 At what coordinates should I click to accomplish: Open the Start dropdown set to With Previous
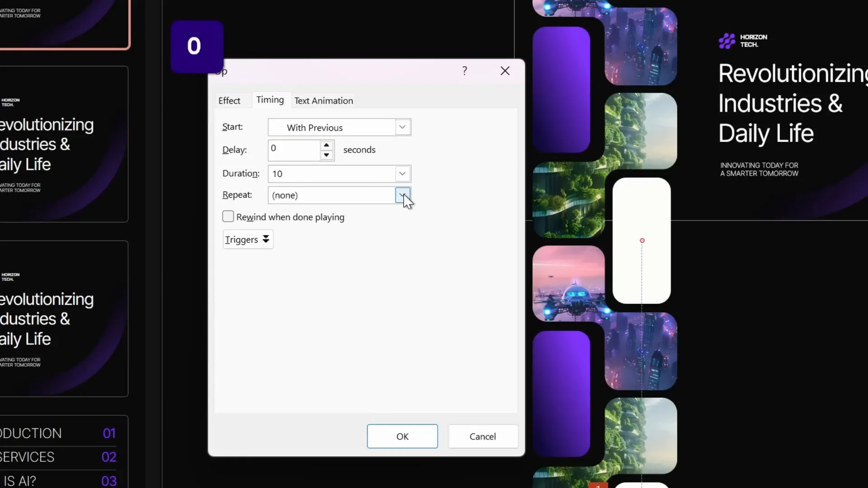402,127
